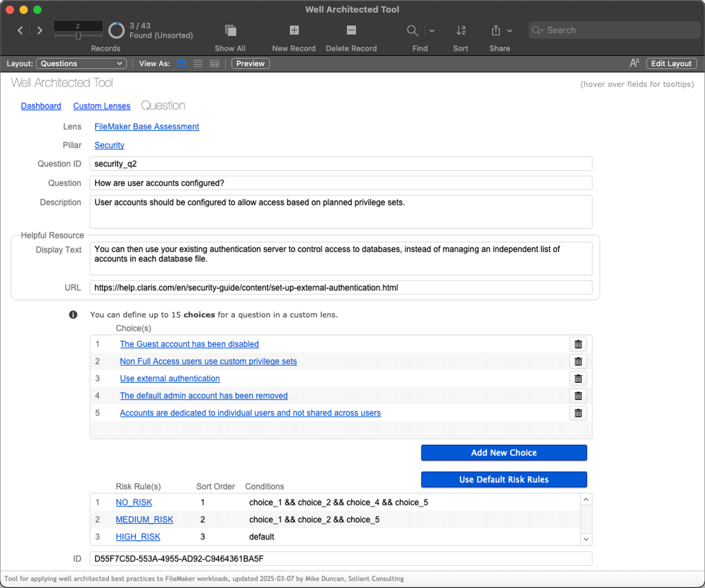Open the MEDIUM_RISK rule link
The image size is (705, 588).
point(144,520)
